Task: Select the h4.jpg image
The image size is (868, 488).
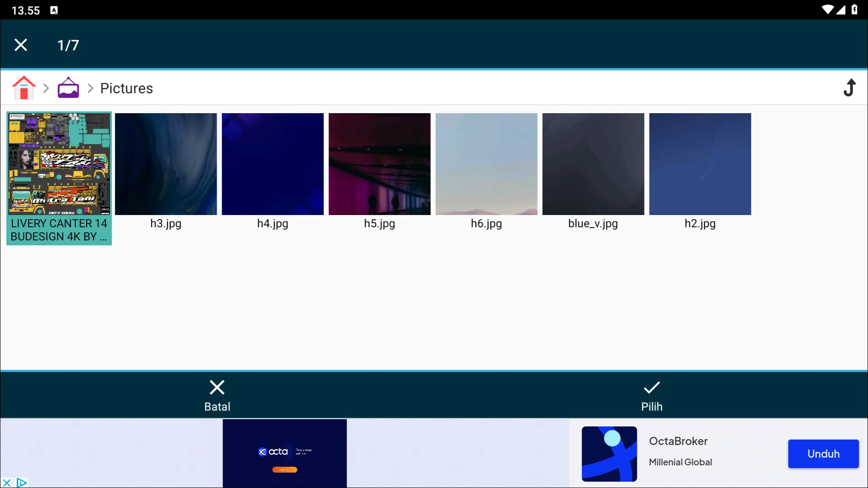Action: (x=272, y=164)
